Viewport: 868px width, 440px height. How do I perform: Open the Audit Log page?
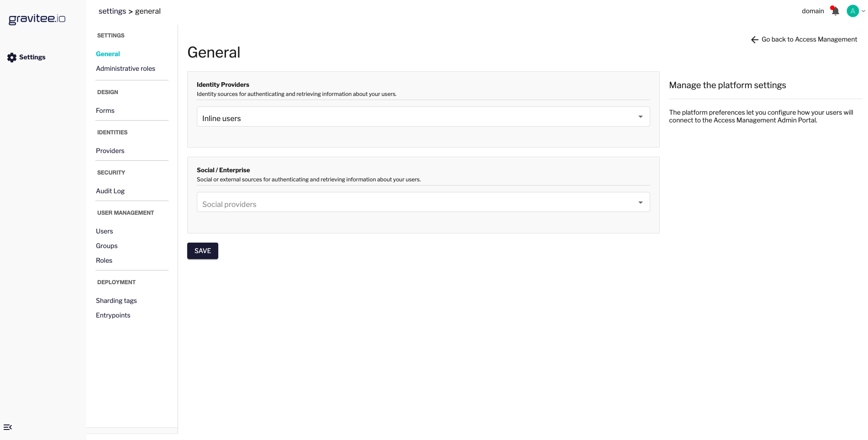click(x=110, y=191)
